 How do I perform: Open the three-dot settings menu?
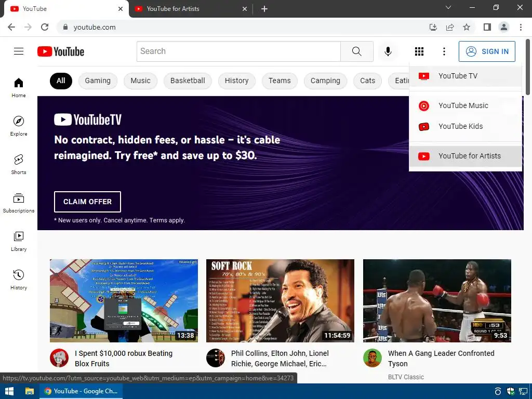tap(444, 51)
